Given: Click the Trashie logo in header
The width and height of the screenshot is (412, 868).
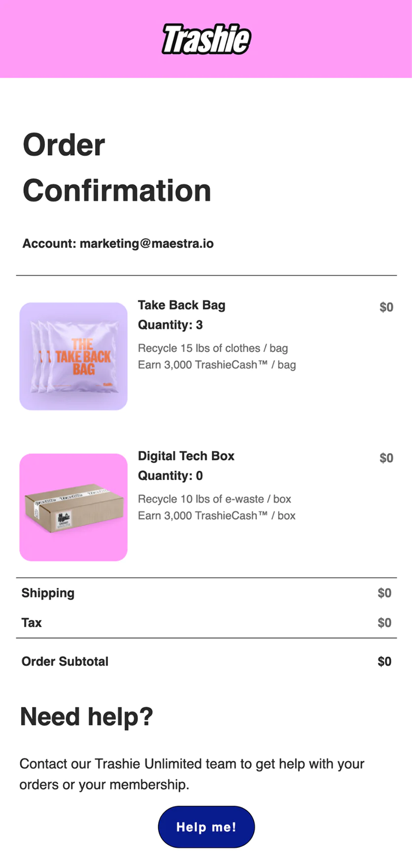Looking at the screenshot, I should (206, 39).
